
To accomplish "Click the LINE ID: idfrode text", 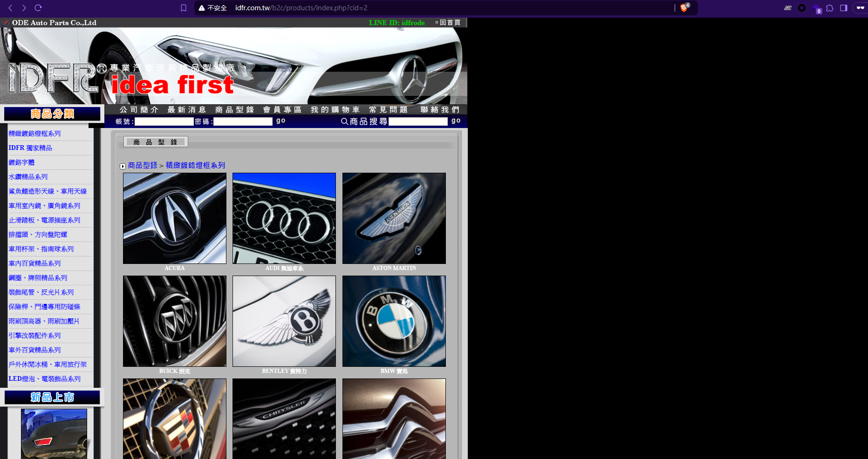I will (397, 23).
